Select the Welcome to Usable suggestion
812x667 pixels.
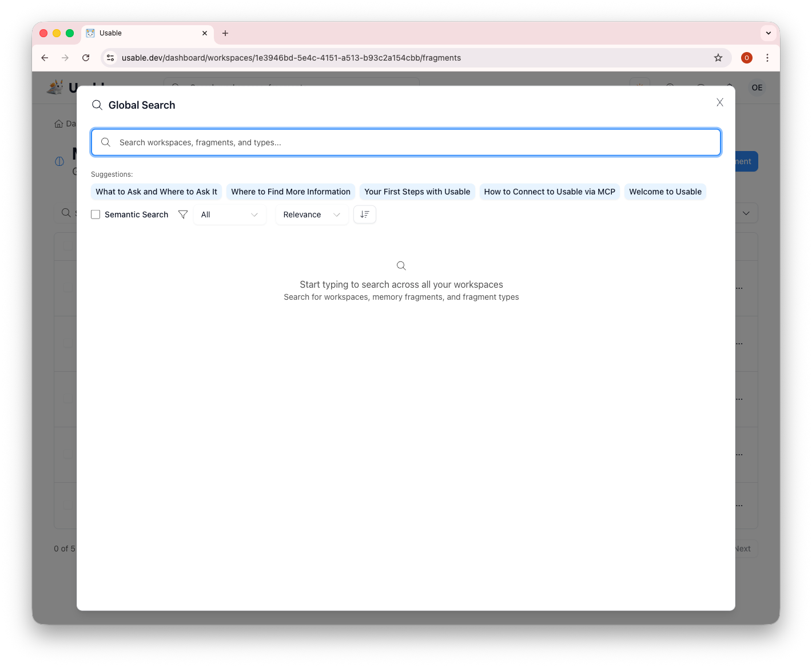coord(665,191)
